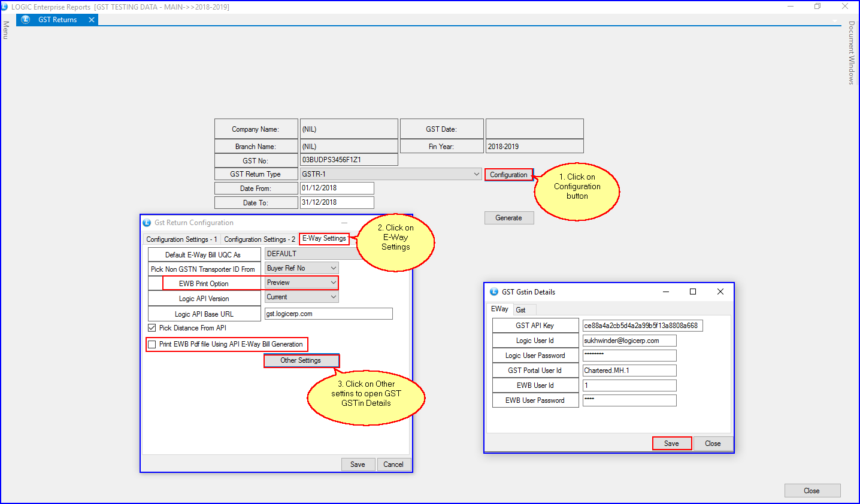This screenshot has width=860, height=504.
Task: Close the GST Returns tab
Action: [x=92, y=20]
